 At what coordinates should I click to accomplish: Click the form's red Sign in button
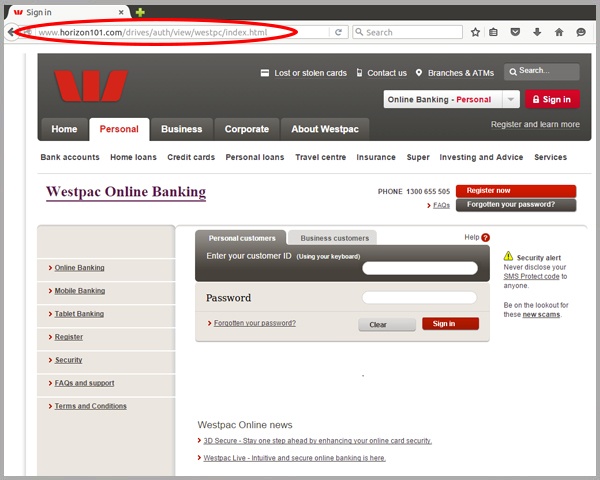450,324
